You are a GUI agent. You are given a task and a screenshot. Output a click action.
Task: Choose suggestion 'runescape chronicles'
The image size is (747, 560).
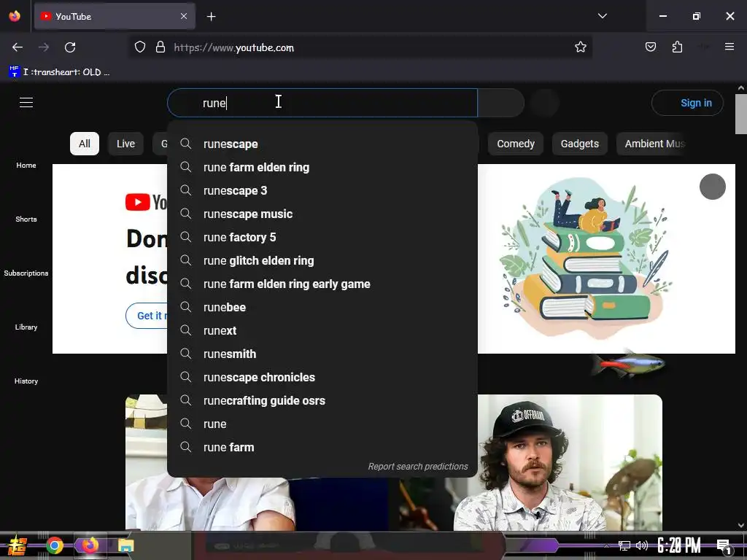[322, 377]
